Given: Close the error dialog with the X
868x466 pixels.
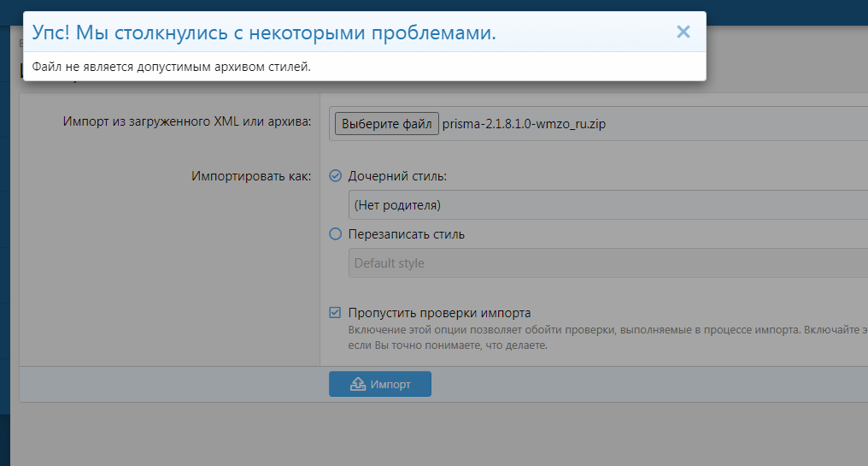Looking at the screenshot, I should coord(683,32).
